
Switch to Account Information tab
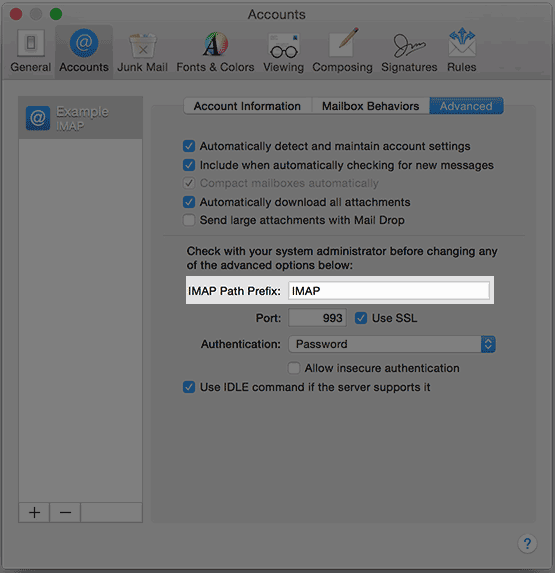pyautogui.click(x=247, y=106)
